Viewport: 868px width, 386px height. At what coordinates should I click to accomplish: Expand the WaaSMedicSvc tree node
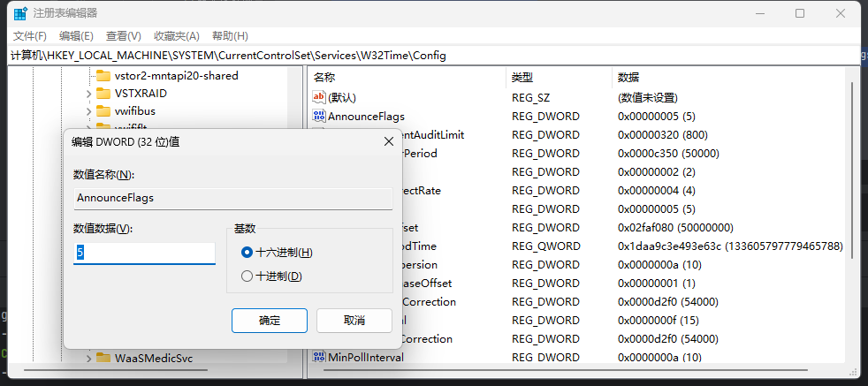pyautogui.click(x=88, y=358)
